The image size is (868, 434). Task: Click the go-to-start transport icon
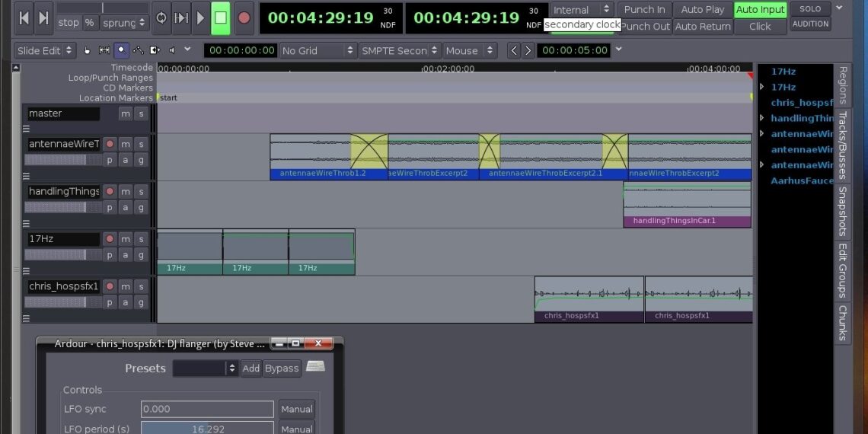pyautogui.click(x=24, y=18)
